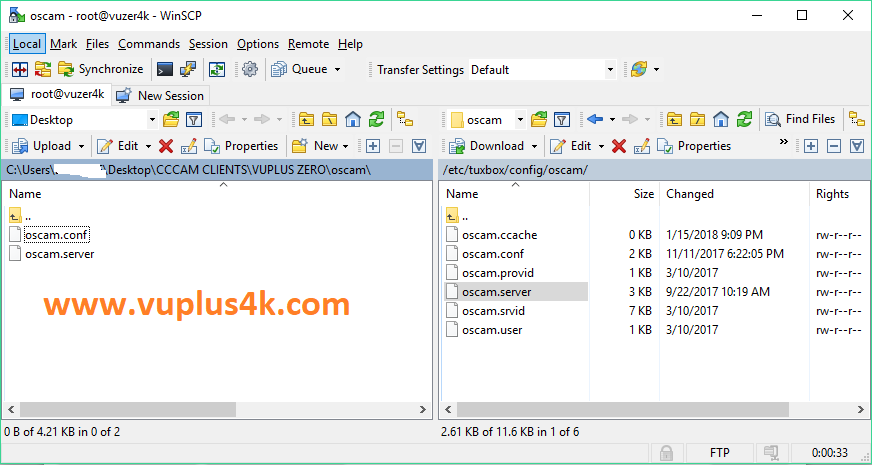
Task: Open the Options menu
Action: pyautogui.click(x=258, y=44)
